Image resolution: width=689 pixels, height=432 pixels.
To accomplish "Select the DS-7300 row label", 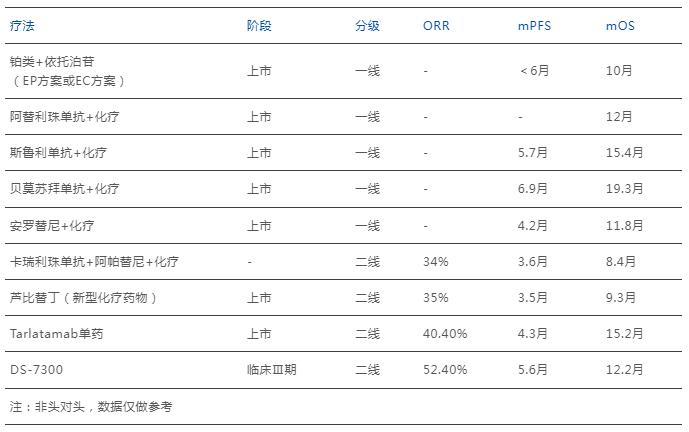I will [x=36, y=370].
